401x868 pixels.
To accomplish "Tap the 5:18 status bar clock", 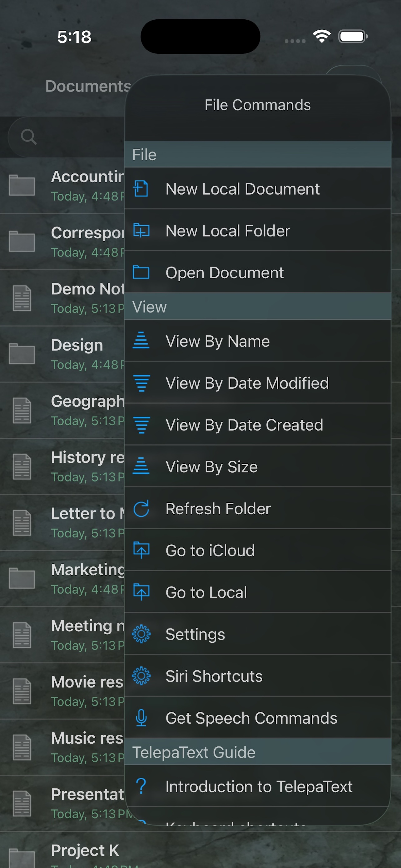I will [x=74, y=36].
